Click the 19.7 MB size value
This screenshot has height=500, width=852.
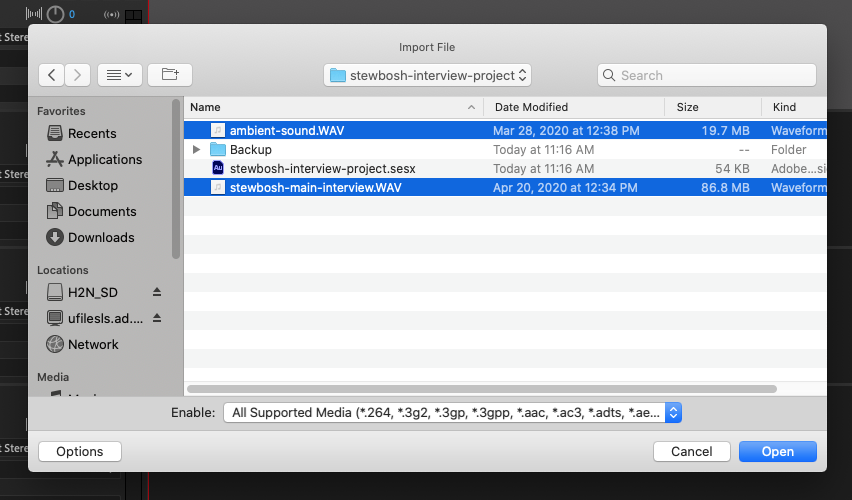click(x=725, y=130)
